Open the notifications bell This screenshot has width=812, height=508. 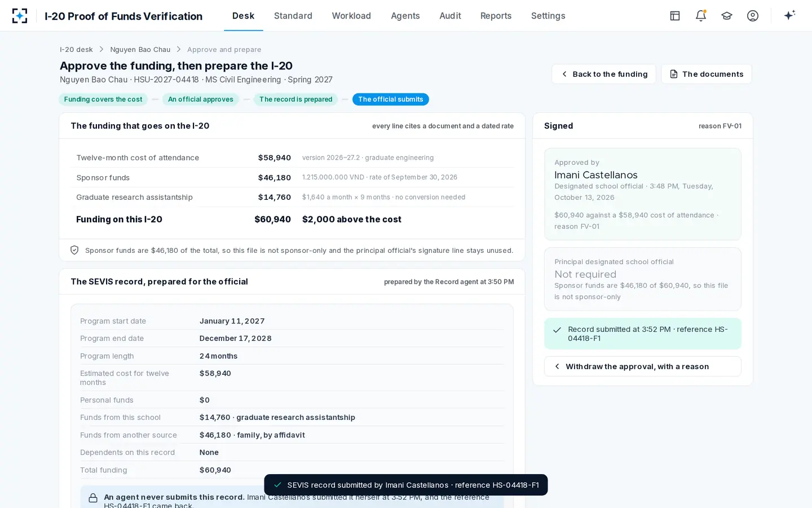(701, 16)
